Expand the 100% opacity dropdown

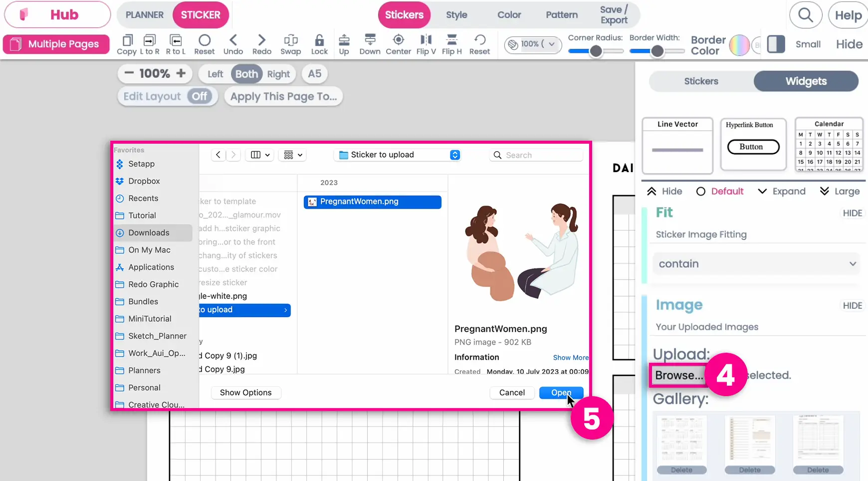pyautogui.click(x=533, y=44)
